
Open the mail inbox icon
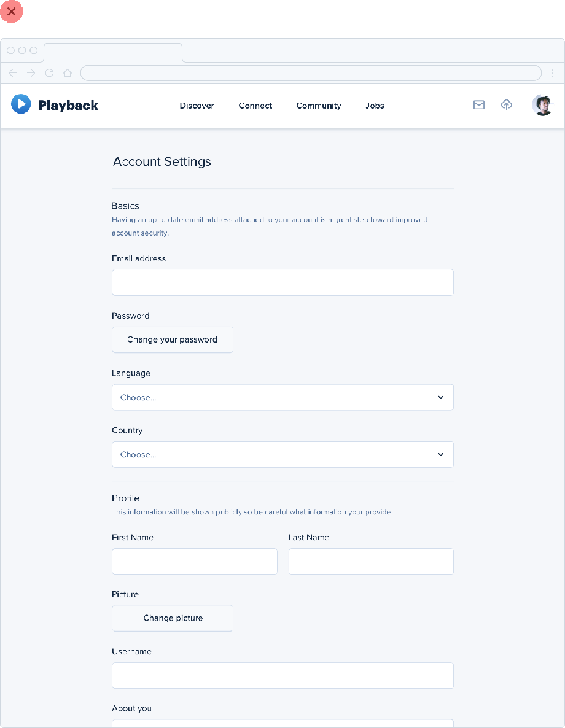coord(479,105)
